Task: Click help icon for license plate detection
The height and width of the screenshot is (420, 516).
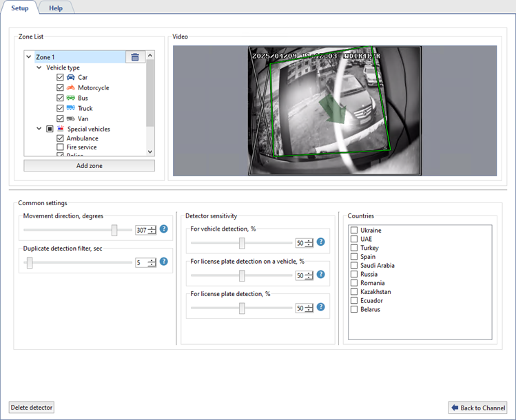Action: (x=320, y=308)
